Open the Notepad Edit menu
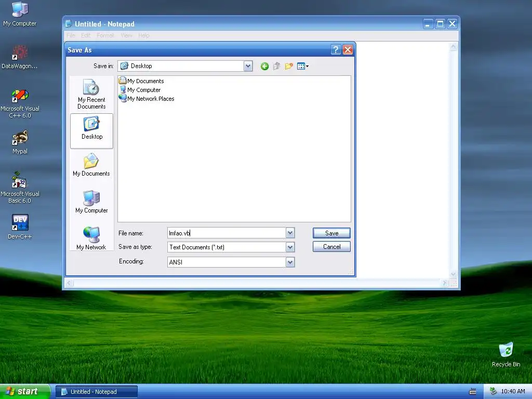The height and width of the screenshot is (399, 532). tap(86, 35)
